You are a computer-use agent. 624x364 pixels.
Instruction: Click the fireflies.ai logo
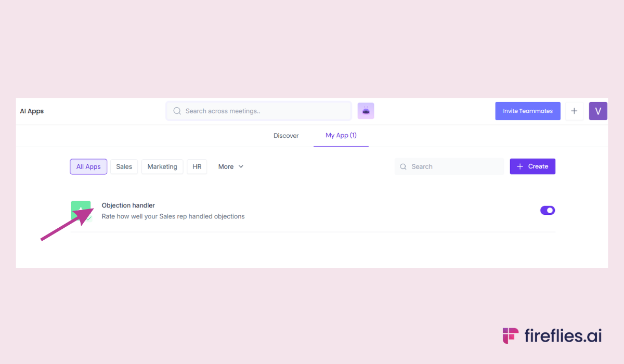click(552, 336)
